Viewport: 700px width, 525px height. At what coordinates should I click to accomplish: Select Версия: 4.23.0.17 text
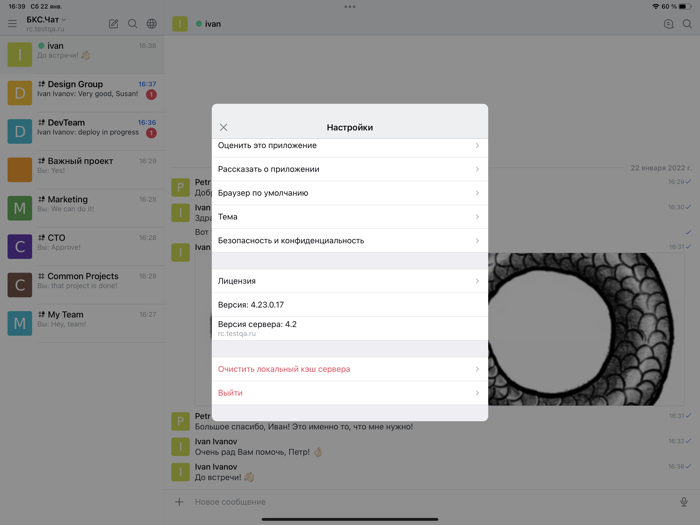tap(251, 305)
